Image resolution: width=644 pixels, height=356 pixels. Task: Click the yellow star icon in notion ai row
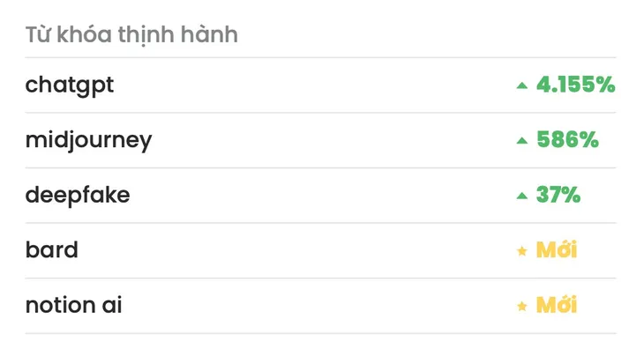tap(522, 306)
